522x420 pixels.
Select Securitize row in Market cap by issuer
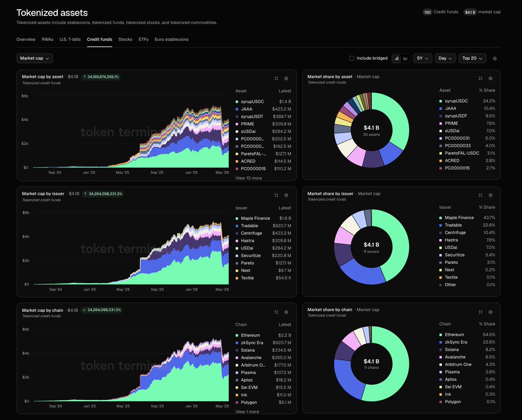coord(263,255)
